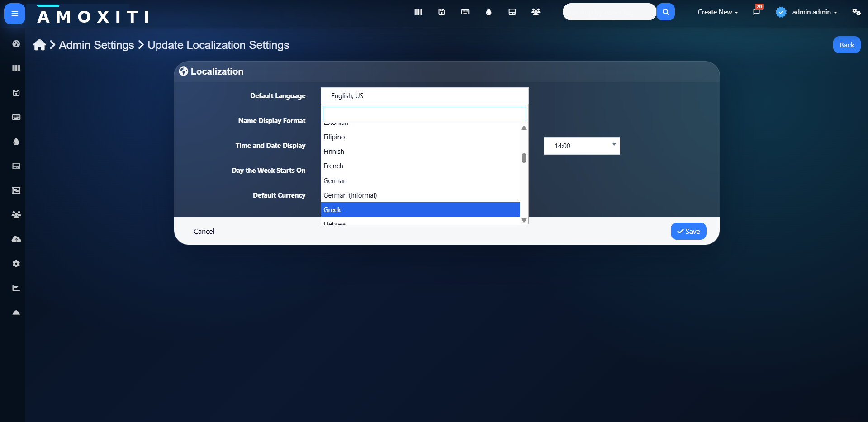Open Admin Settings breadcrumb link
868x422 pixels.
[x=96, y=45]
